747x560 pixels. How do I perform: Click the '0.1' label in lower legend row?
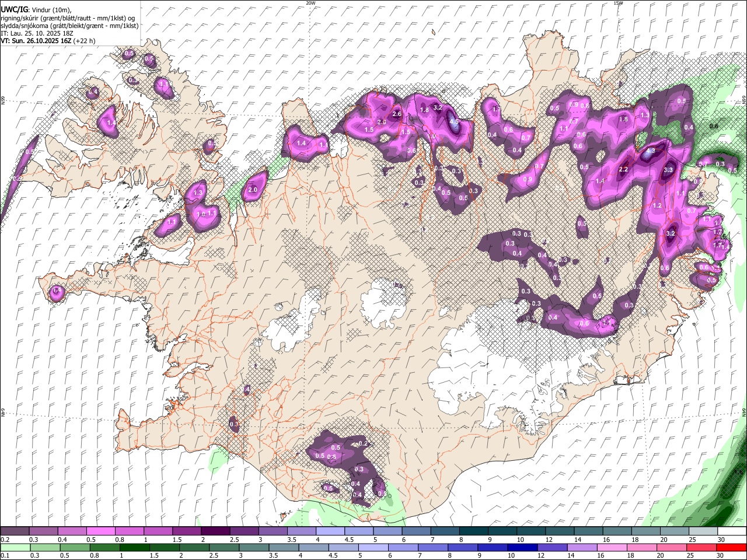pyautogui.click(x=5, y=556)
